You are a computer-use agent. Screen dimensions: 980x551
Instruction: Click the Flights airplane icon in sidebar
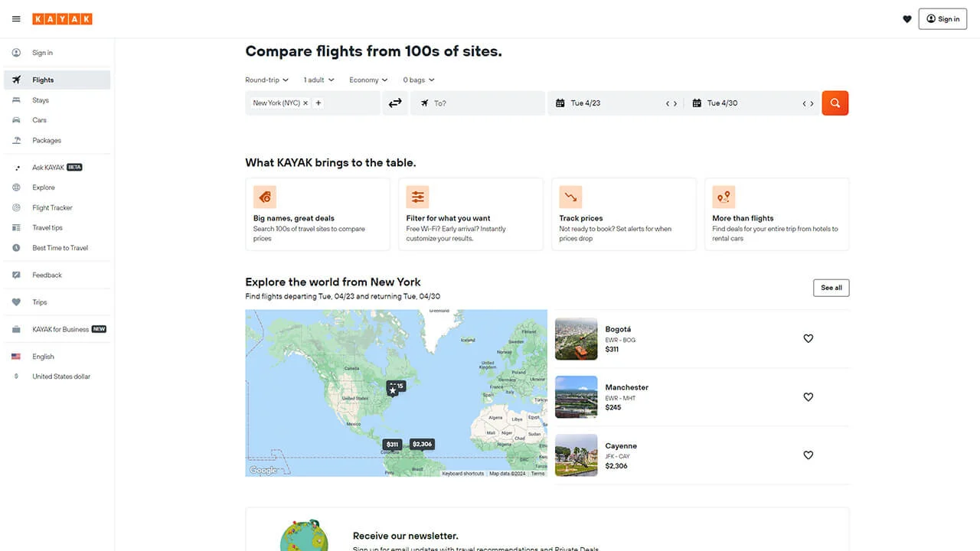16,80
